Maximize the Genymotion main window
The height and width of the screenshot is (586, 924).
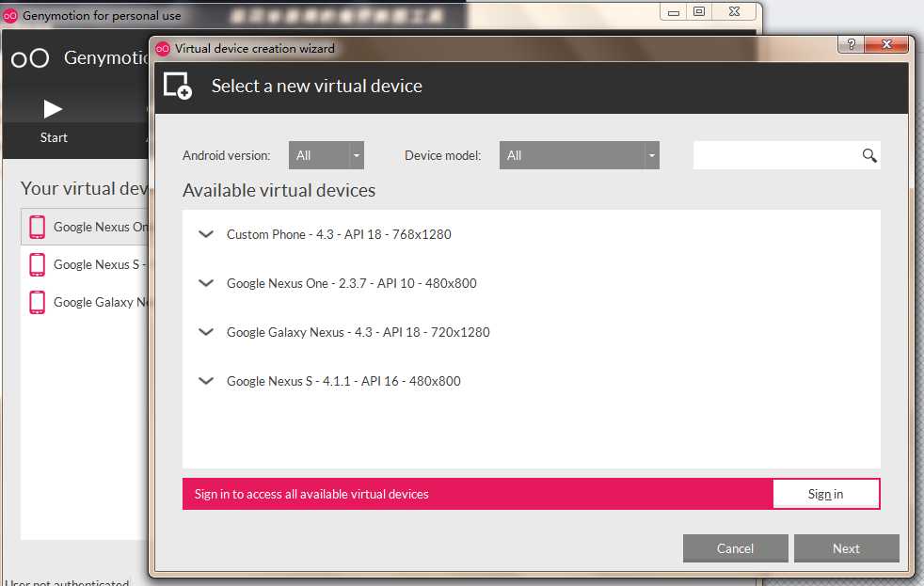699,12
